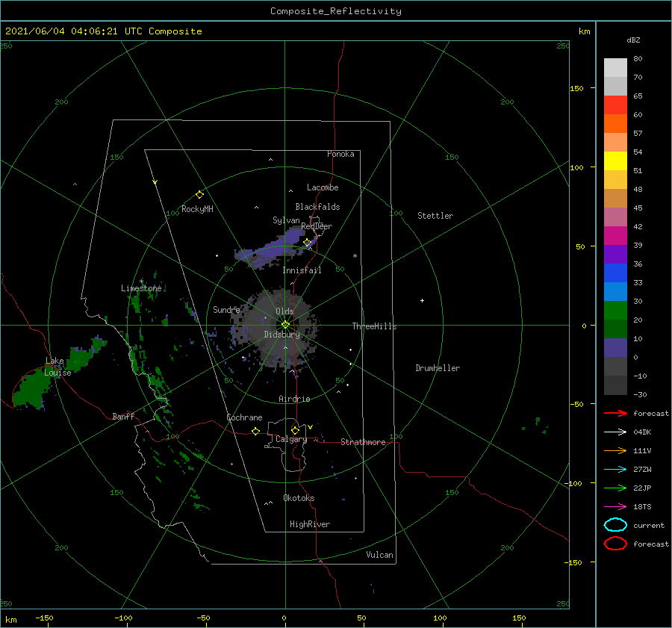Click the Stettler town label
The image size is (672, 628).
[435, 216]
